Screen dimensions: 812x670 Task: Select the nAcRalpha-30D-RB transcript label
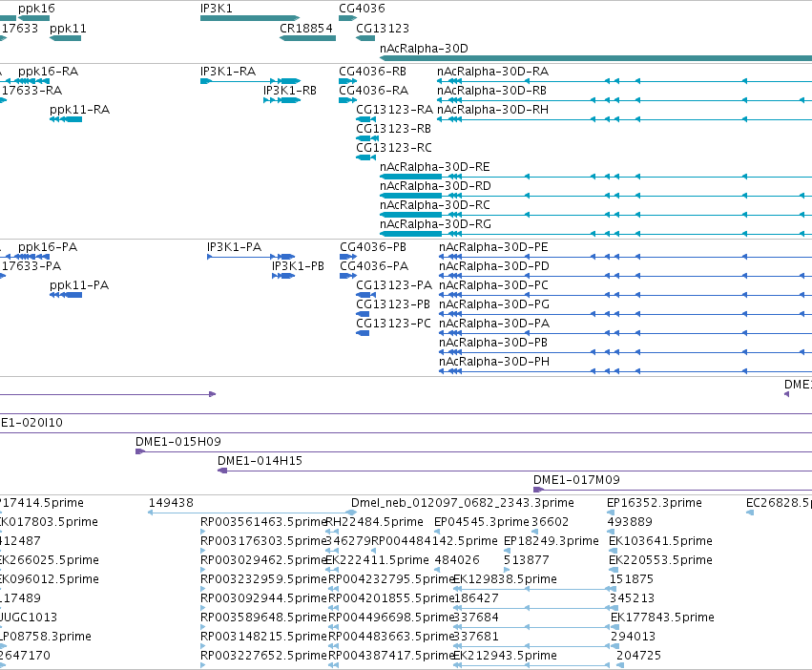[491, 91]
